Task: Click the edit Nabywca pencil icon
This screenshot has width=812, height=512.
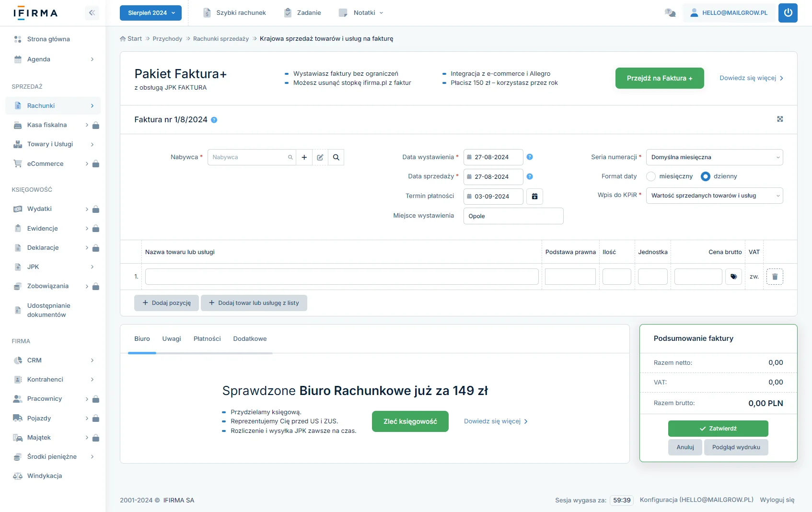Action: [320, 157]
